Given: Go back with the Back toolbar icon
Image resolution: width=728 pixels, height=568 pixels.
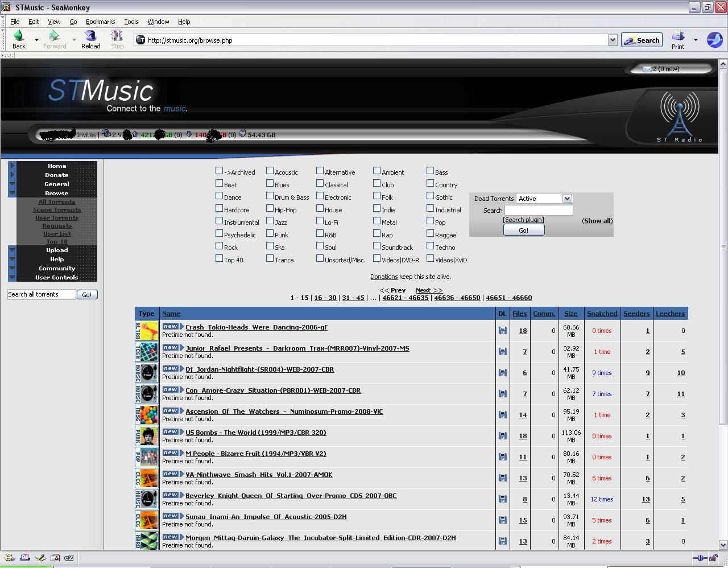Looking at the screenshot, I should pos(19,36).
